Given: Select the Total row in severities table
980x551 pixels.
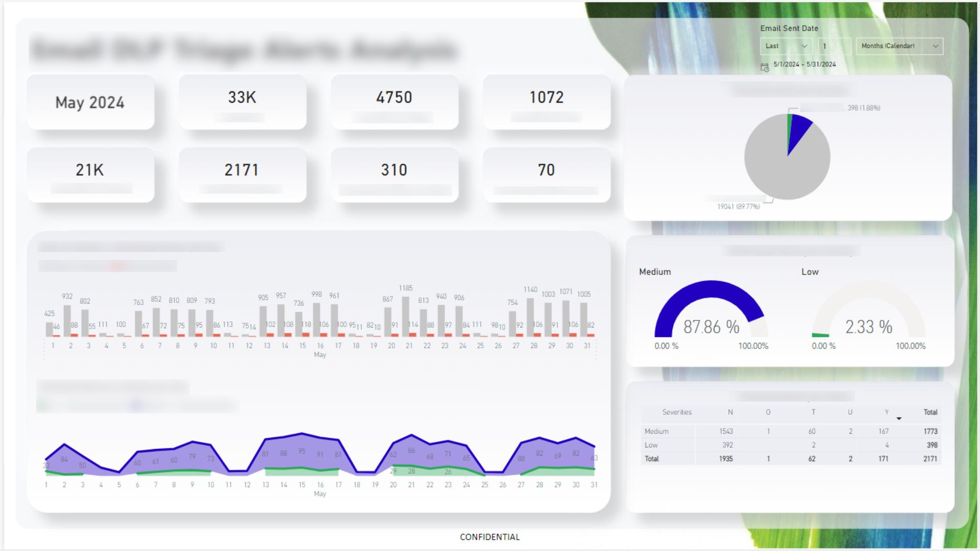Looking at the screenshot, I should tap(791, 459).
